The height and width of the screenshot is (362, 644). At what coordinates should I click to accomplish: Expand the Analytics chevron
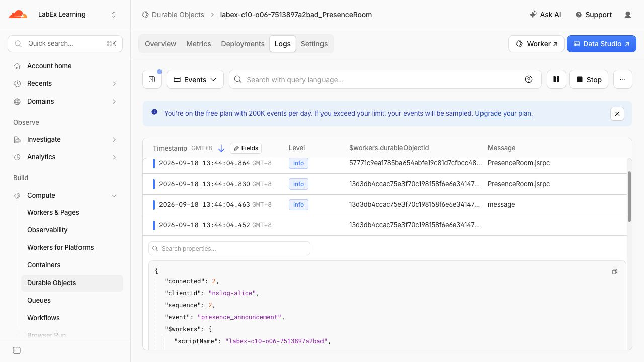[114, 157]
